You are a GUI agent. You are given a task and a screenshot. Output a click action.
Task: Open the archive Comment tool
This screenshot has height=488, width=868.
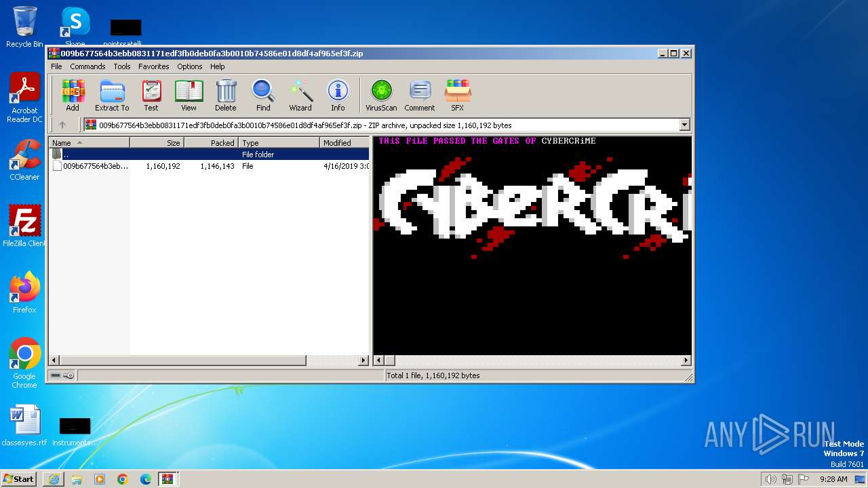(420, 95)
